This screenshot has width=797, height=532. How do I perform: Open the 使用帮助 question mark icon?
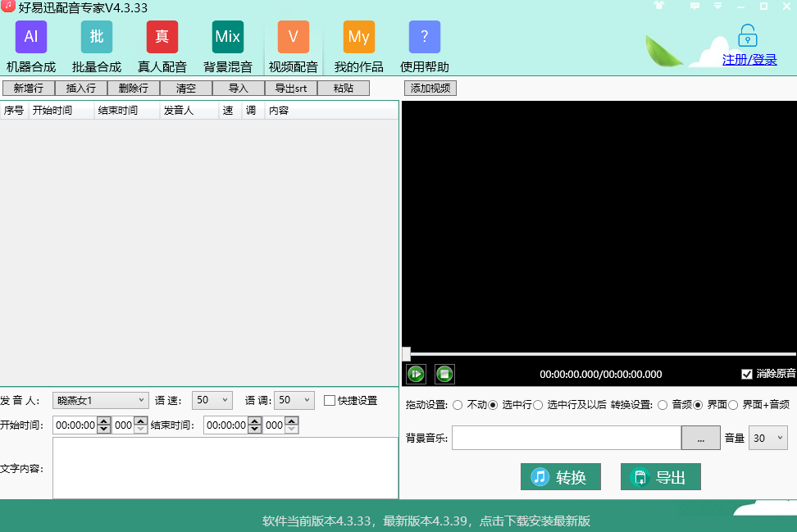pos(424,38)
